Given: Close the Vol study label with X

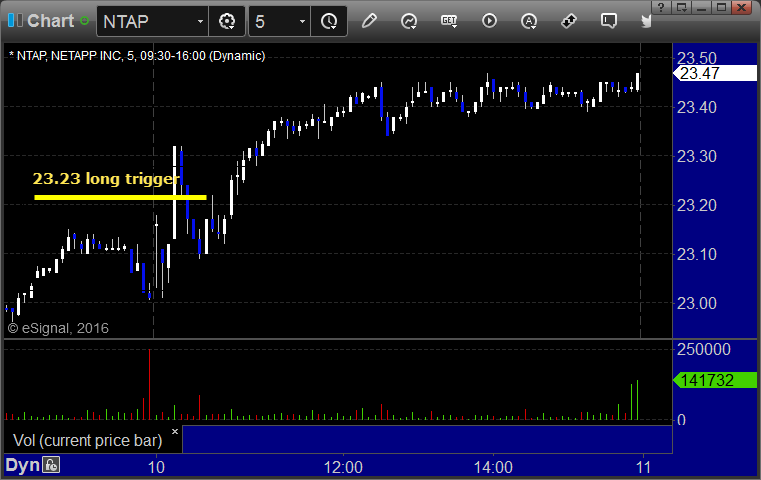Looking at the screenshot, I should [x=175, y=431].
